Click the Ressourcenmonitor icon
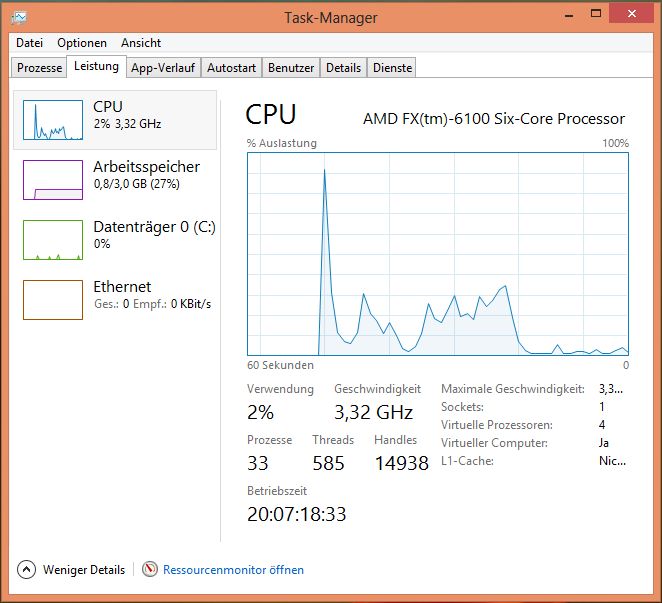 coord(150,569)
